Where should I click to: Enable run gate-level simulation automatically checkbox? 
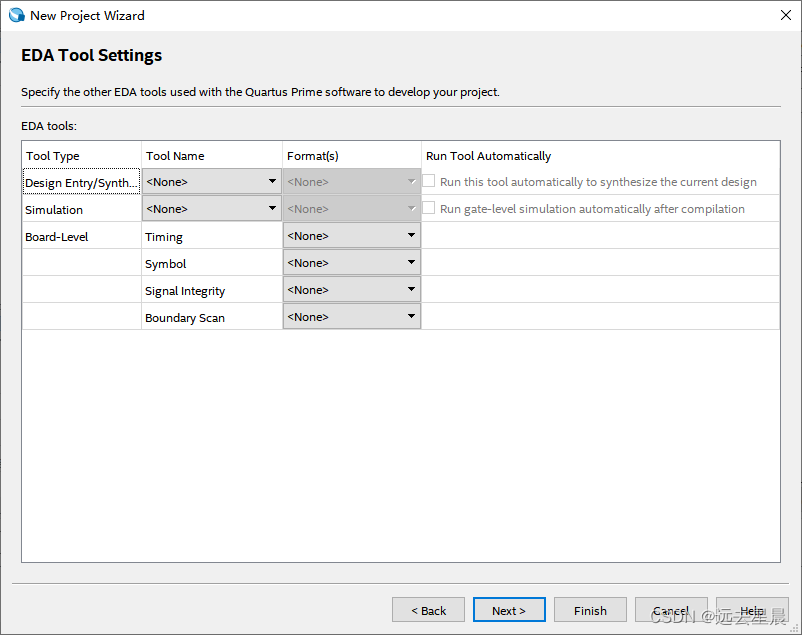point(429,209)
